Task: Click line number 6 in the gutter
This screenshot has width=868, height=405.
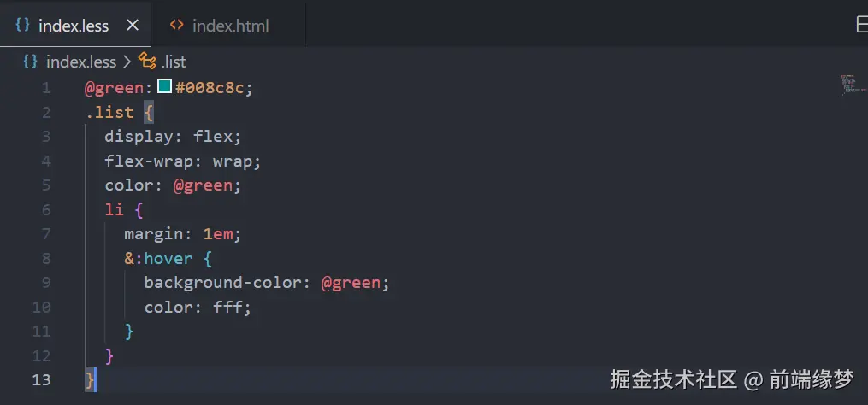Action: point(45,209)
